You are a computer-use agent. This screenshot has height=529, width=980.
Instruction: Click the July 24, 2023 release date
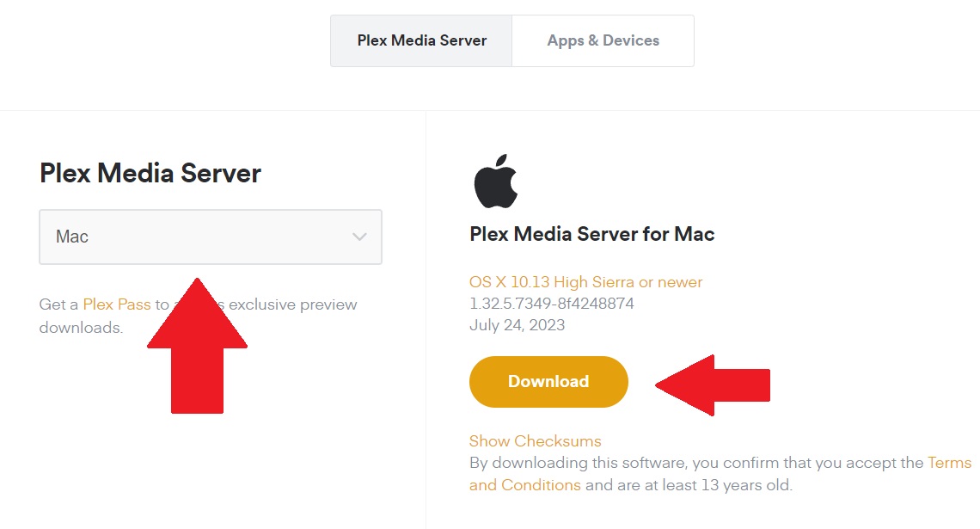point(517,324)
